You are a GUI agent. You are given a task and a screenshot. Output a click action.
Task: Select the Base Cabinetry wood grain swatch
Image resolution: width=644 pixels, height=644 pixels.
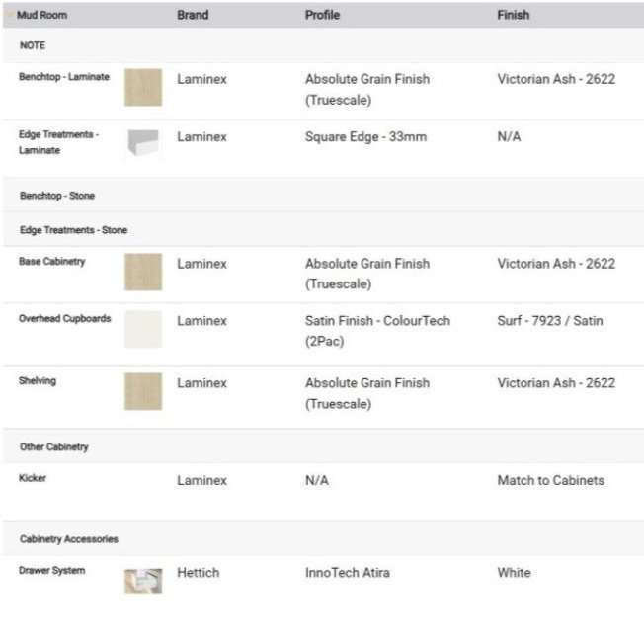143,272
